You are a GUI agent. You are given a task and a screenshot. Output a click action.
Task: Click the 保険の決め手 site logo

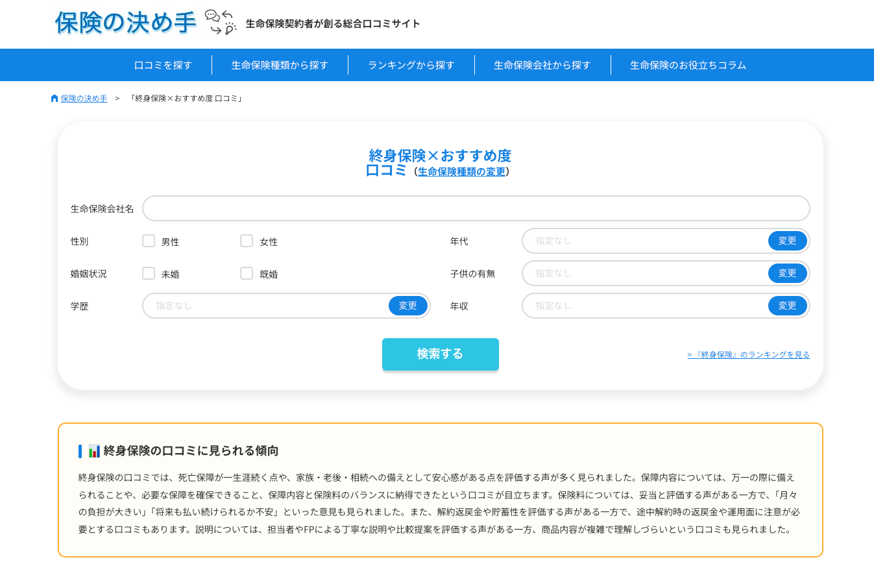(126, 23)
